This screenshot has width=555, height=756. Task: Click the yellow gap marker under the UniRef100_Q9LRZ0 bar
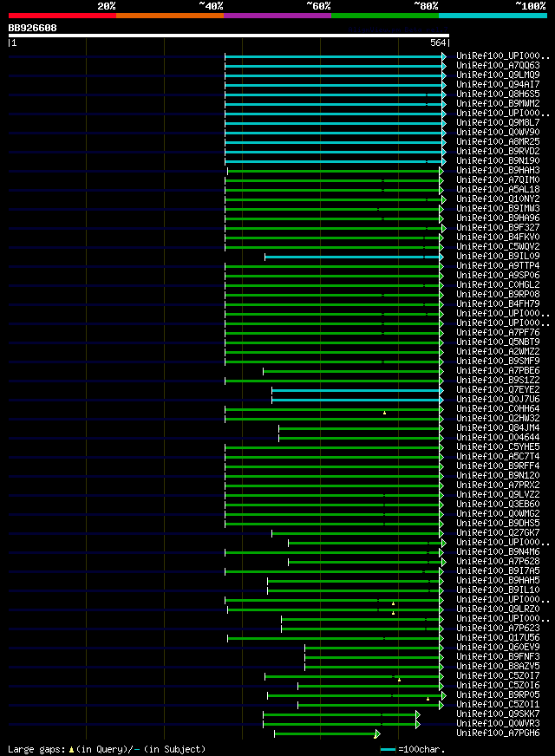394,613
